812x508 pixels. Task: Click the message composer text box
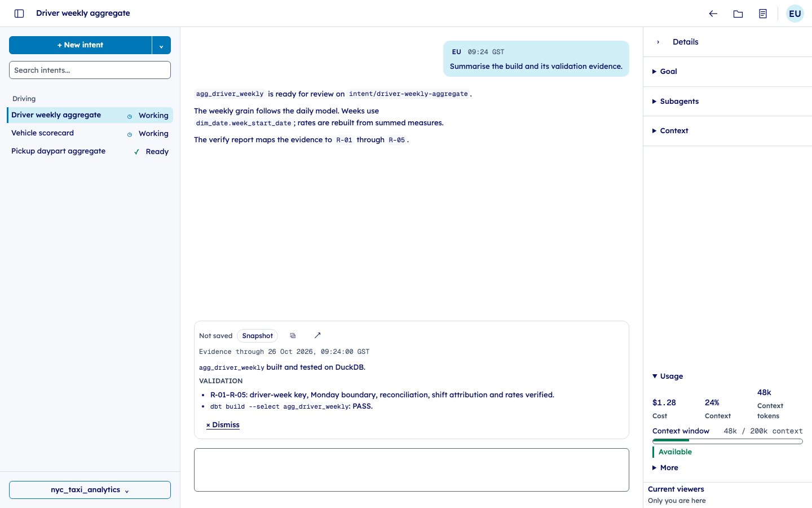point(412,470)
